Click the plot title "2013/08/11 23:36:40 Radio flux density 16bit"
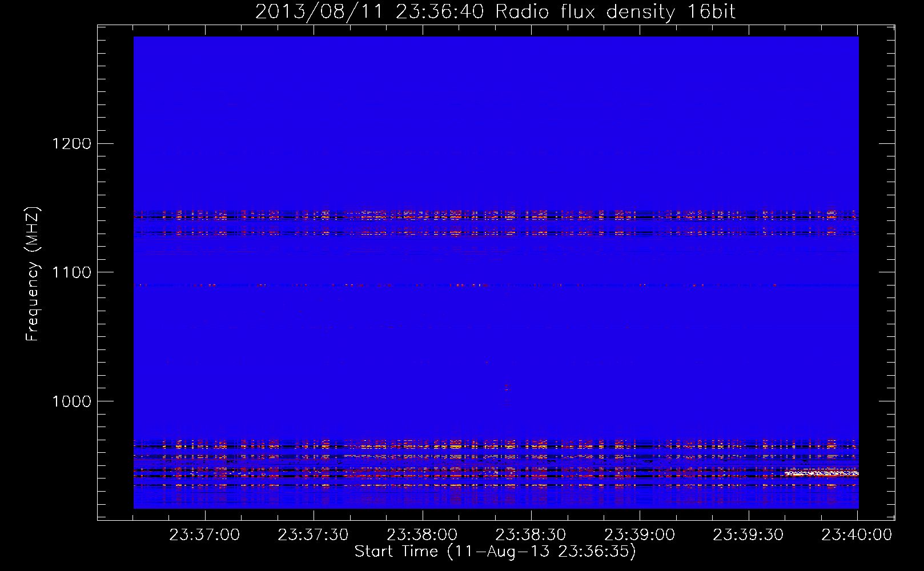The width and height of the screenshot is (924, 571). [x=495, y=12]
